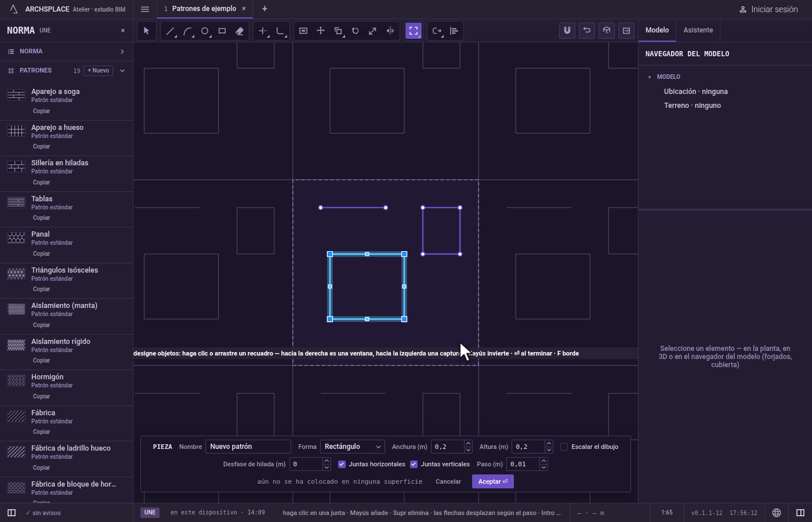Click the Nombre field with Nuevo patrón

(x=248, y=447)
